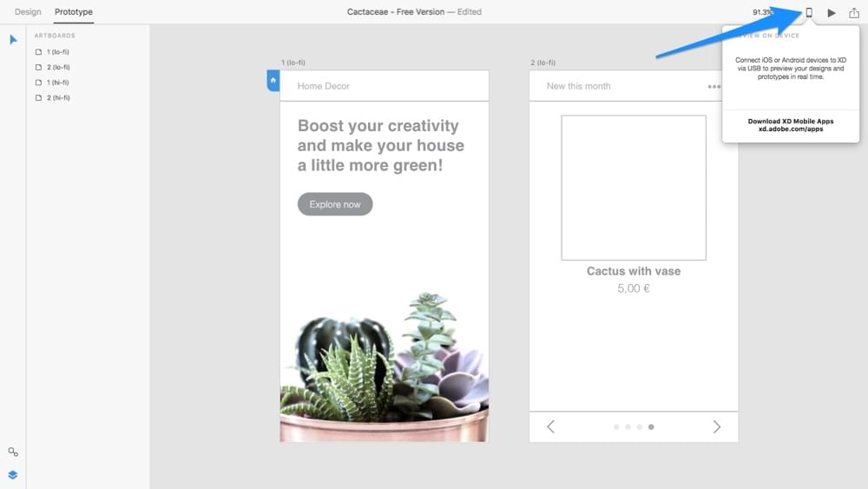This screenshot has height=489, width=868.
Task: Select the 2 (lo-fi) artboard in list
Action: click(x=57, y=67)
